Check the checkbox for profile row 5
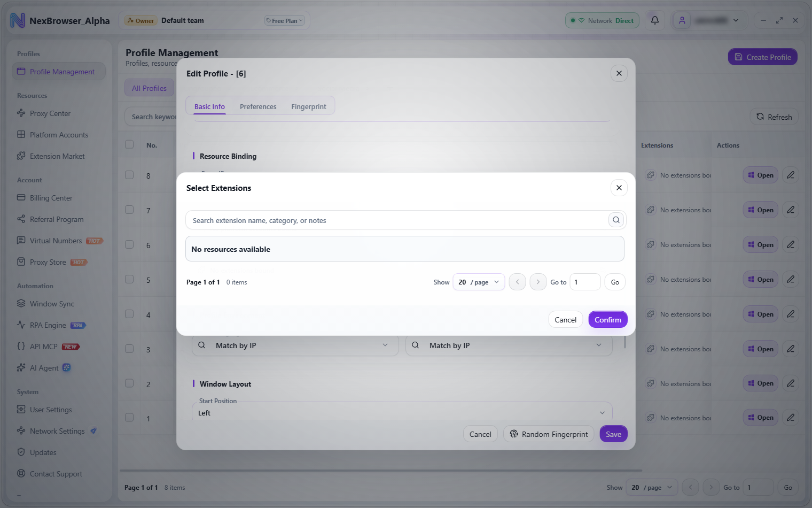The width and height of the screenshot is (812, 508). click(x=129, y=279)
